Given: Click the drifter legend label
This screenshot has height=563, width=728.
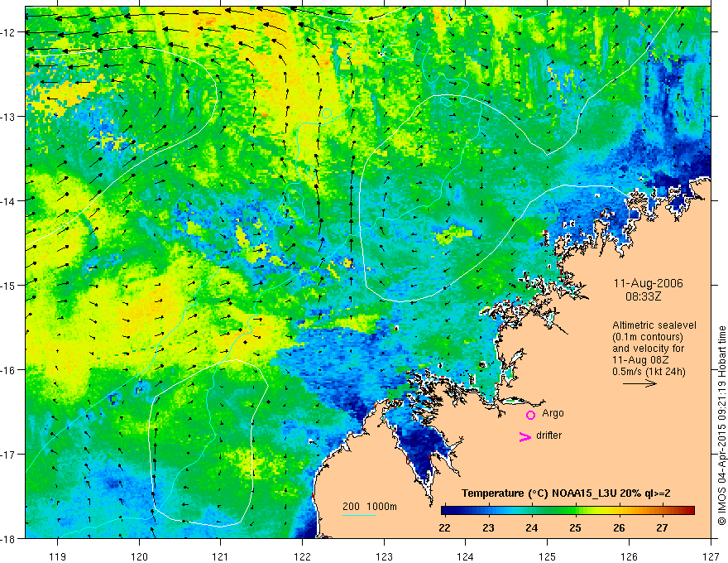Looking at the screenshot, I should (548, 435).
